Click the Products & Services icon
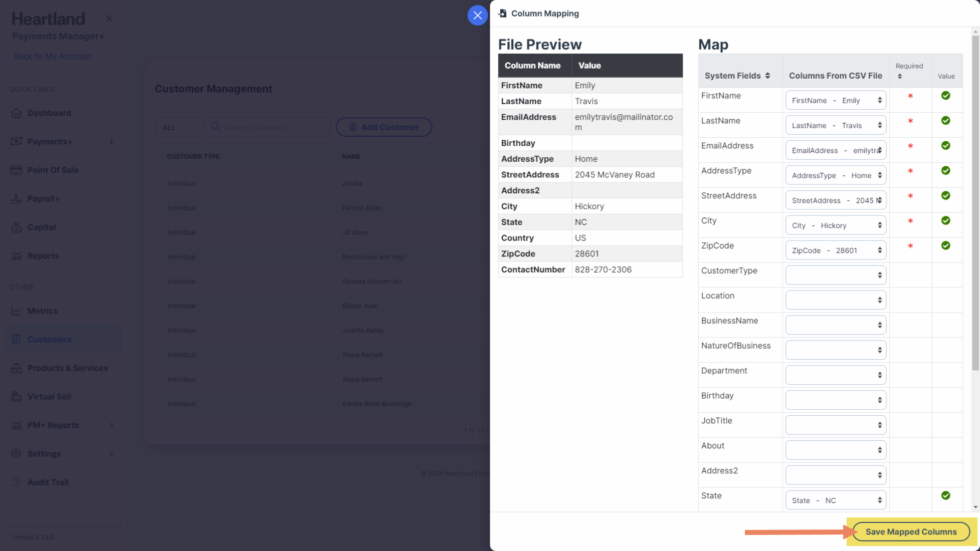 pos(16,368)
